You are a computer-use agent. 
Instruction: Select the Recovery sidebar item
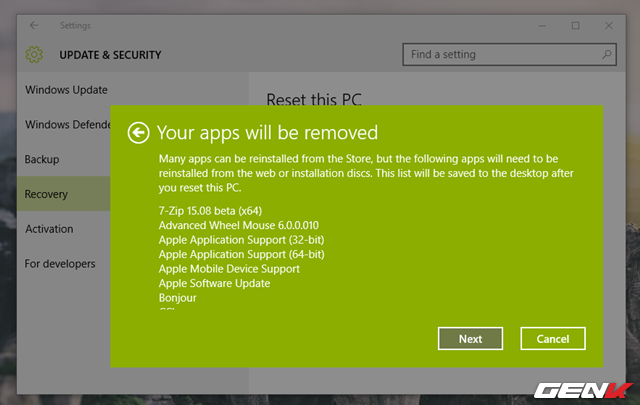tap(47, 194)
